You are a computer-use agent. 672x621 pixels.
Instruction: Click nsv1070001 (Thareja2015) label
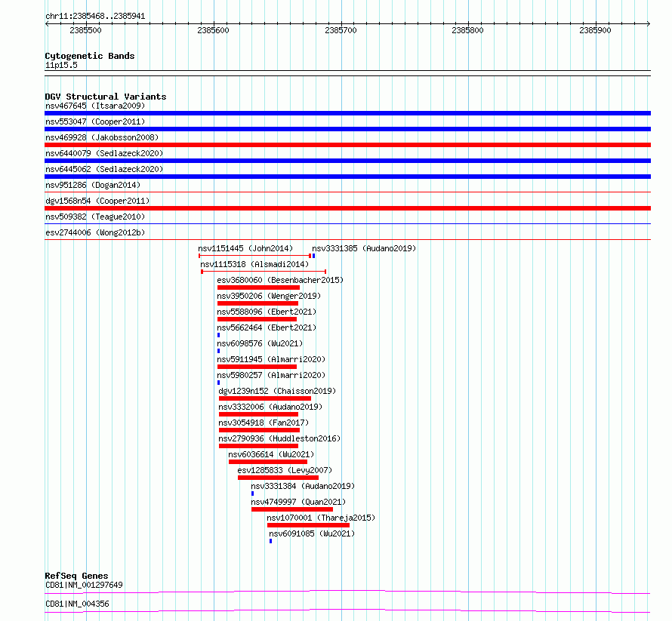pyautogui.click(x=321, y=518)
